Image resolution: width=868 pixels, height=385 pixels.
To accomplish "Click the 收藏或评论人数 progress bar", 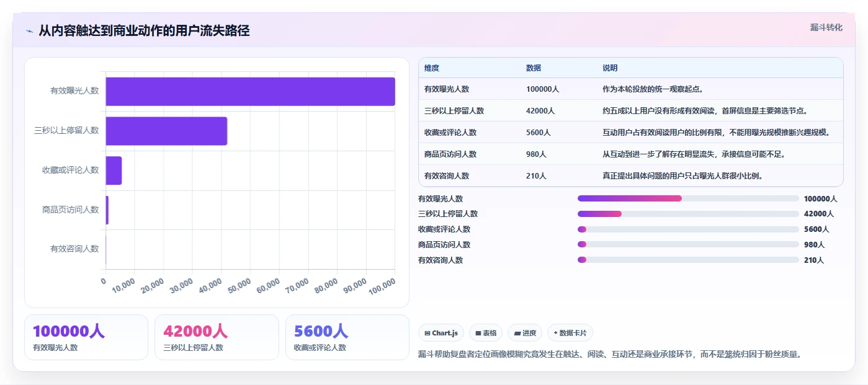I will (x=688, y=229).
